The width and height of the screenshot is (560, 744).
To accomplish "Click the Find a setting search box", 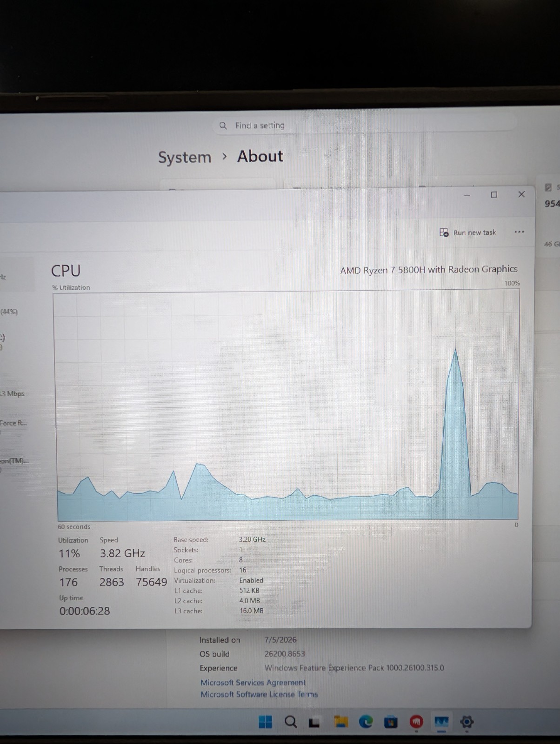I will pyautogui.click(x=365, y=126).
